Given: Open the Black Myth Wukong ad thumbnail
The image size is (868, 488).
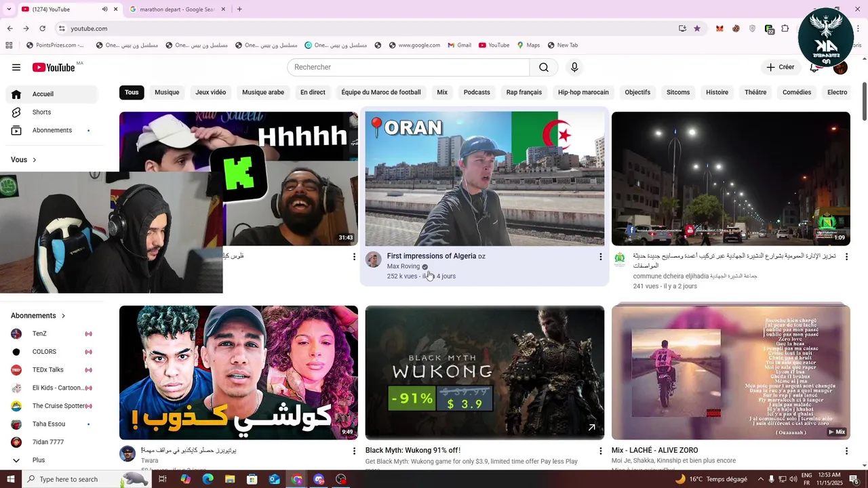Looking at the screenshot, I should click(x=485, y=373).
